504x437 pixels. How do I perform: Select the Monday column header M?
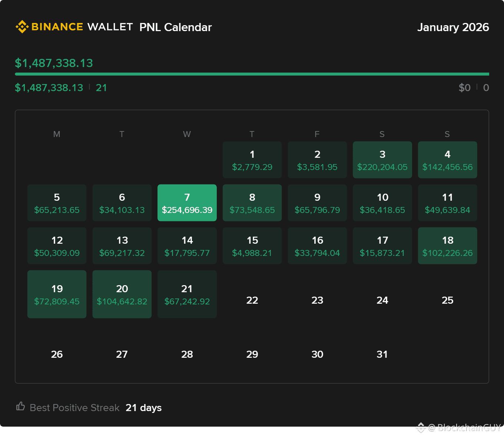pos(56,134)
